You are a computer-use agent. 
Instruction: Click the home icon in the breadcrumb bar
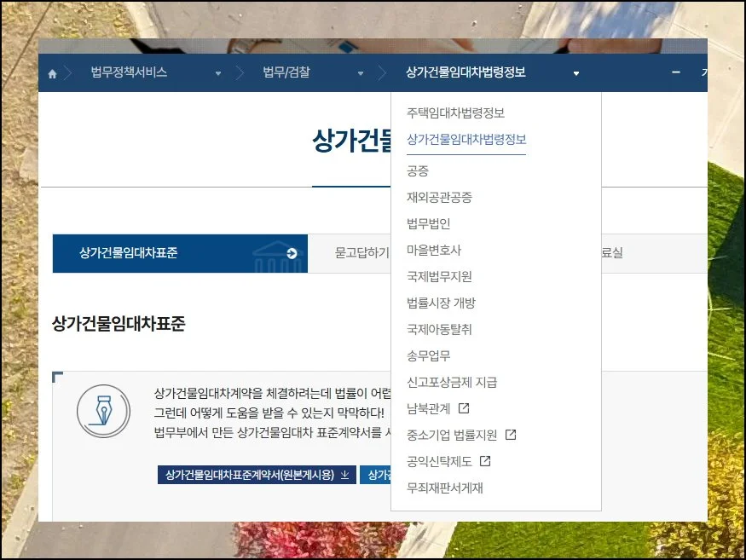pos(52,74)
